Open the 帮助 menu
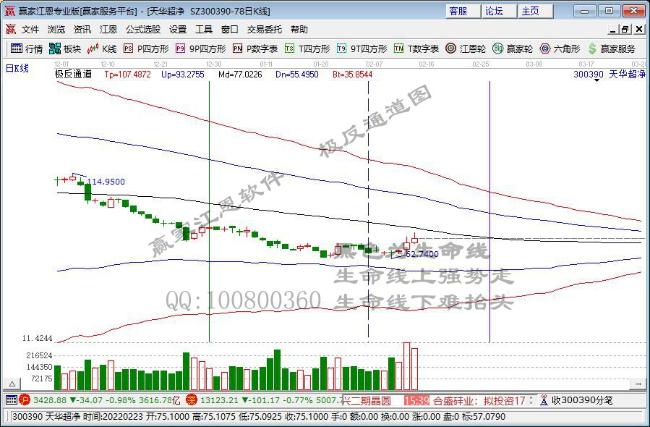This screenshot has width=650, height=427. pos(299,29)
